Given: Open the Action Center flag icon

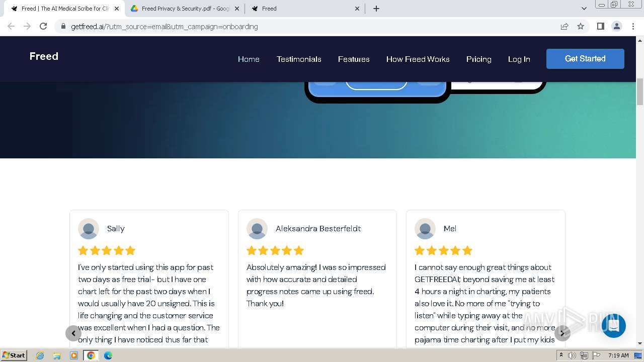Looking at the screenshot, I should [x=596, y=355].
